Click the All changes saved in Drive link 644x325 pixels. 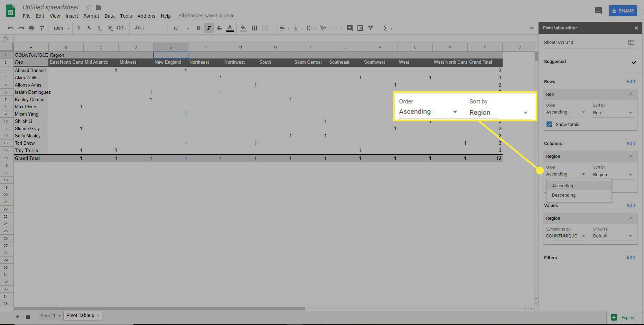(206, 16)
